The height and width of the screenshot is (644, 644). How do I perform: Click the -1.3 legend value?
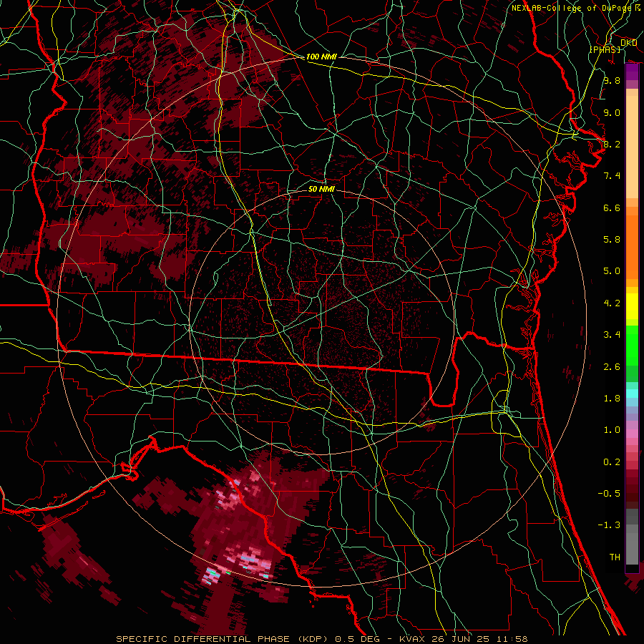pos(609,525)
